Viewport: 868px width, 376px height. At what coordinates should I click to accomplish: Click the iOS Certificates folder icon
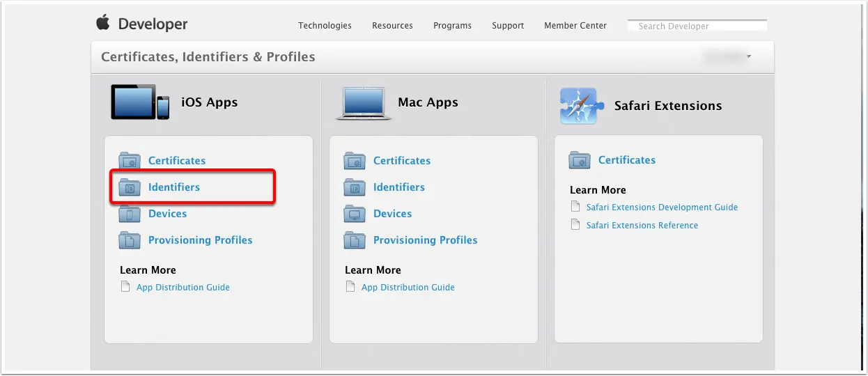point(130,161)
